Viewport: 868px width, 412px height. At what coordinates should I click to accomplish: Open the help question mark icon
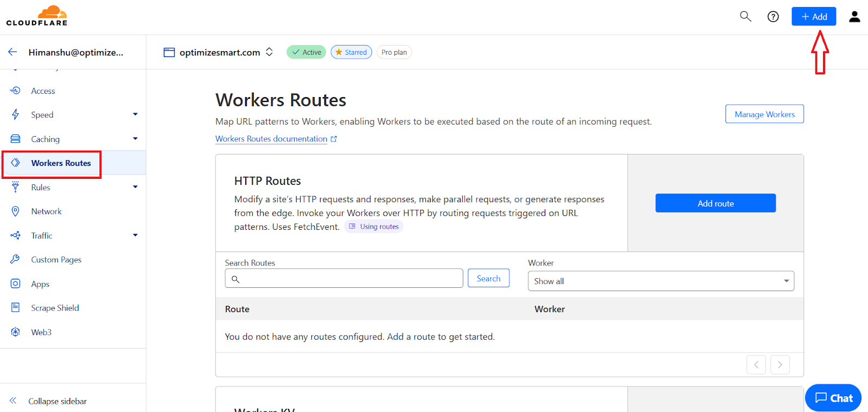pos(773,17)
